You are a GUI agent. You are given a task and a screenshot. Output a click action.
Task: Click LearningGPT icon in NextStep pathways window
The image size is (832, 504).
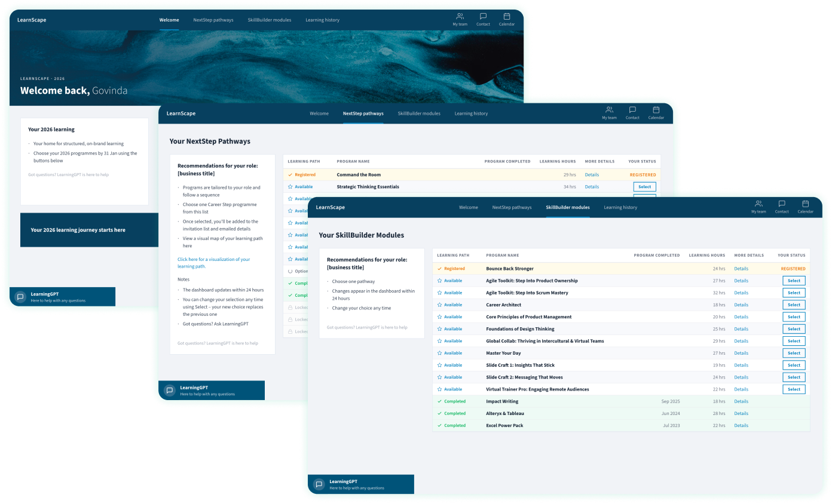pos(169,390)
